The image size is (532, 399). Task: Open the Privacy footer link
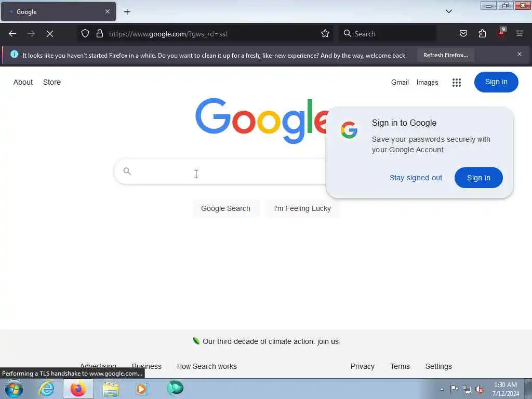(x=362, y=366)
